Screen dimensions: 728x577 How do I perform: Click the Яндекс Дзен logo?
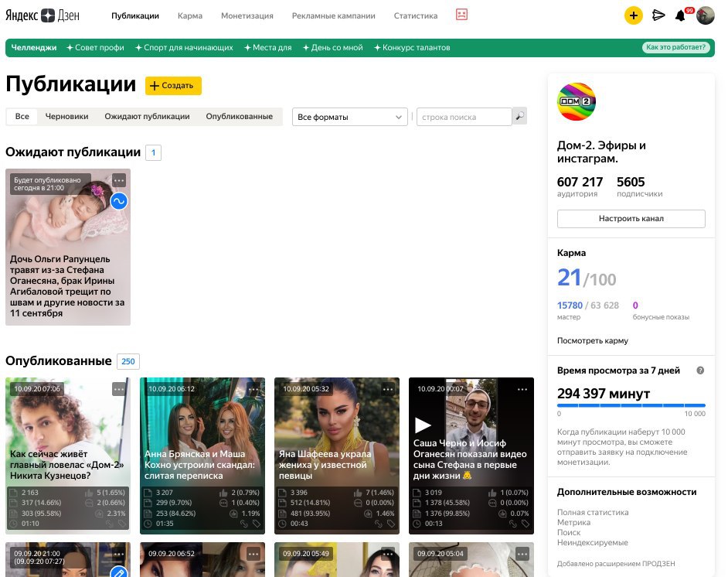[x=43, y=15]
